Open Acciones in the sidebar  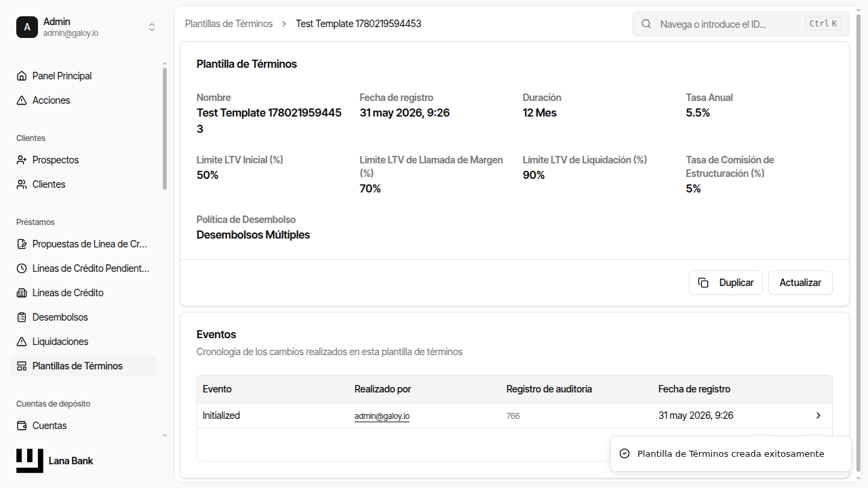click(83, 100)
